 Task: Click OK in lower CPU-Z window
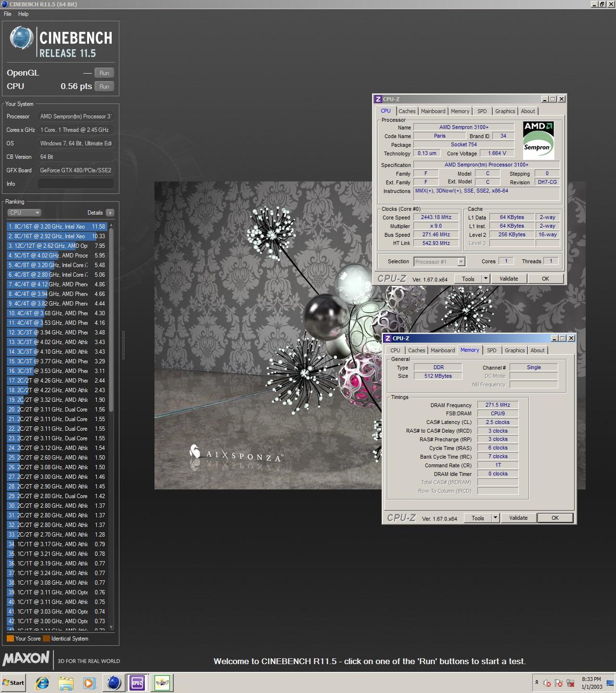555,518
